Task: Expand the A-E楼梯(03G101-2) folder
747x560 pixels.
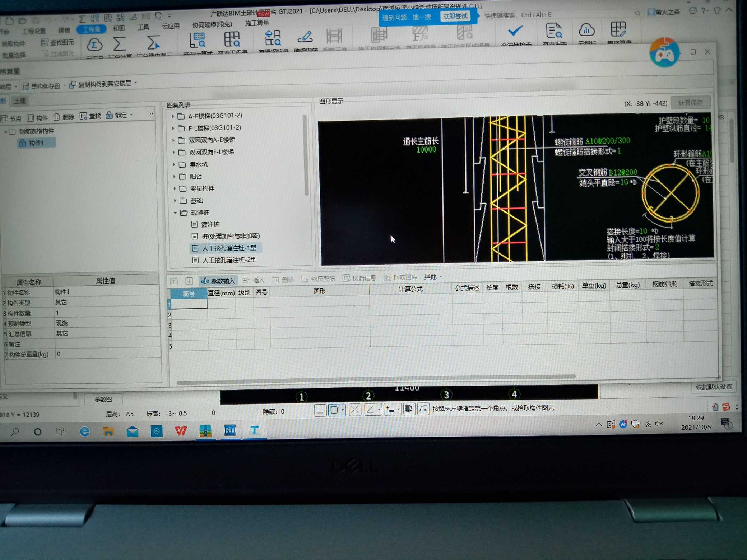Action: [x=173, y=116]
